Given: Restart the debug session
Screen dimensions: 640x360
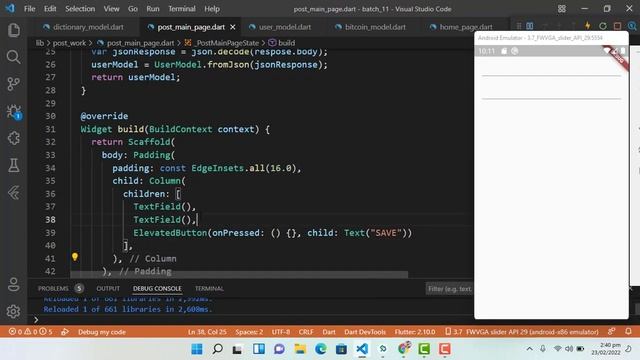Looking at the screenshot, I should coord(602,26).
